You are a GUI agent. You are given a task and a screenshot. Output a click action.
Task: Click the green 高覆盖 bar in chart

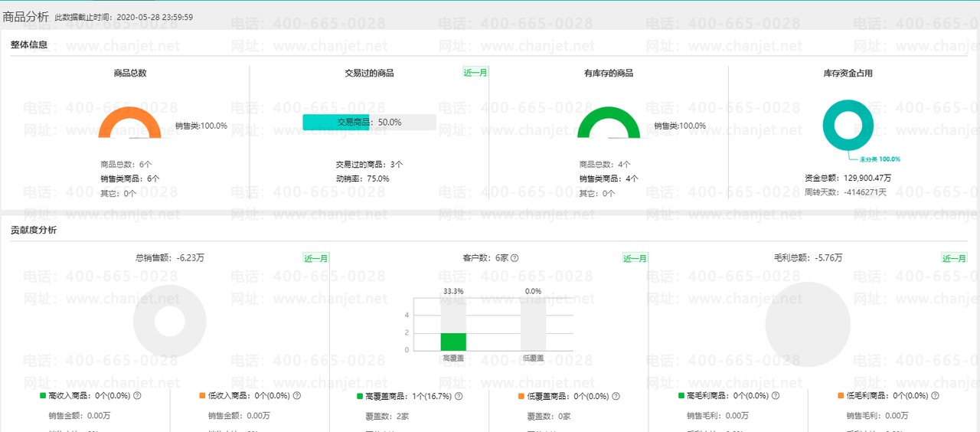tap(453, 342)
